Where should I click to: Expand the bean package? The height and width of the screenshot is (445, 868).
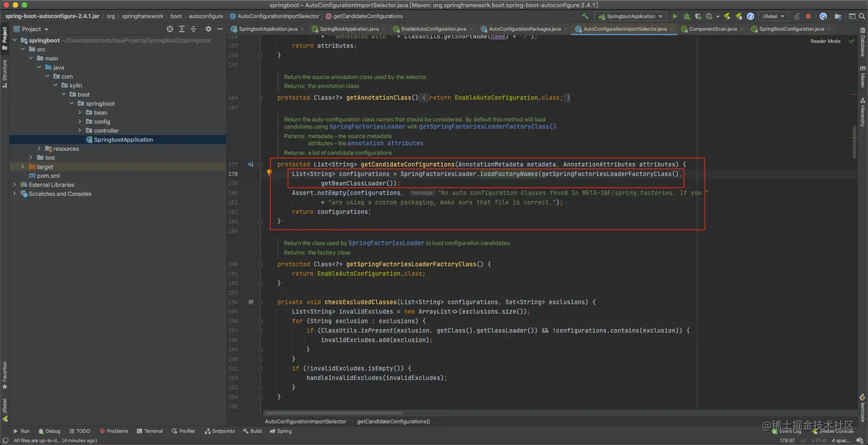tap(80, 112)
